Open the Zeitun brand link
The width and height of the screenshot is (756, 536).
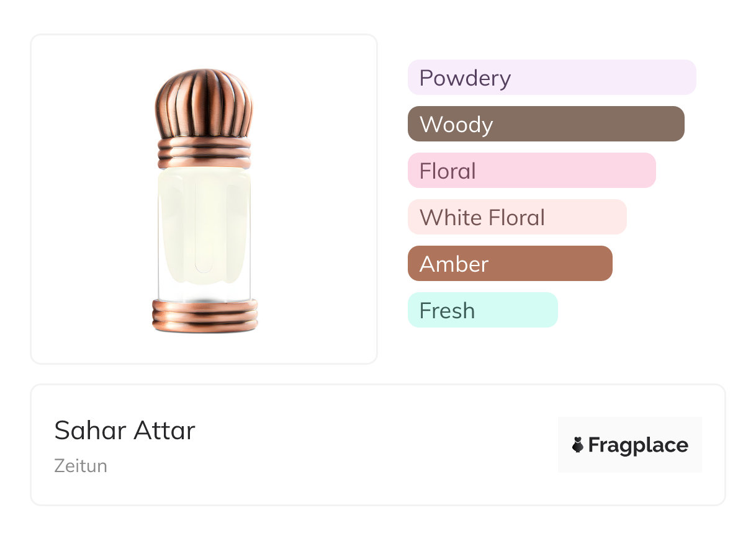(x=81, y=466)
